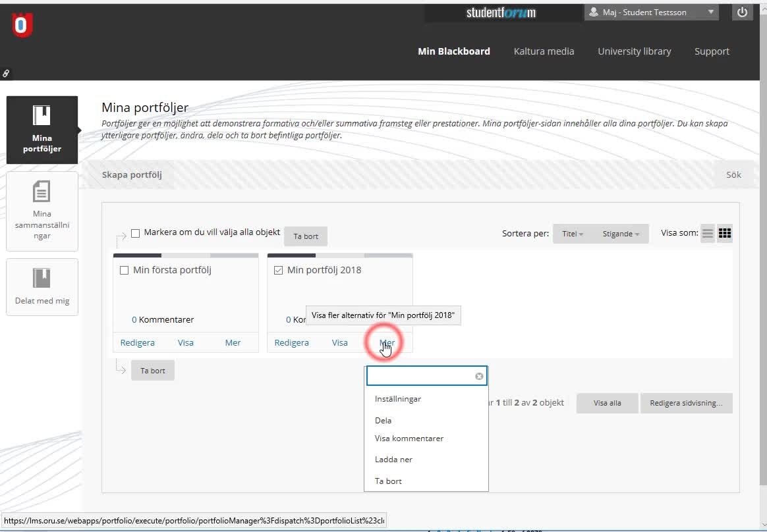Open Delat med mig sidebar tile
The width and height of the screenshot is (767, 532).
42,287
